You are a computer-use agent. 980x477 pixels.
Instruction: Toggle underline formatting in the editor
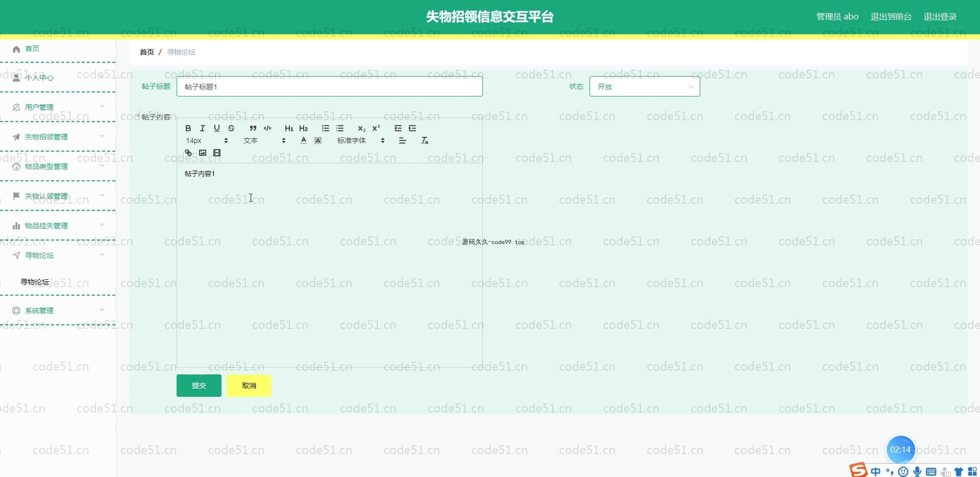pyautogui.click(x=217, y=128)
